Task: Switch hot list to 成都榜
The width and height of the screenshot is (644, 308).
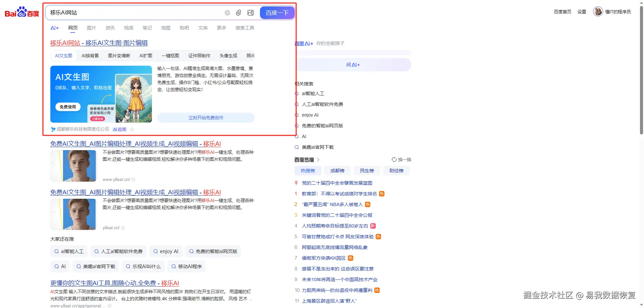Action: pyautogui.click(x=337, y=171)
